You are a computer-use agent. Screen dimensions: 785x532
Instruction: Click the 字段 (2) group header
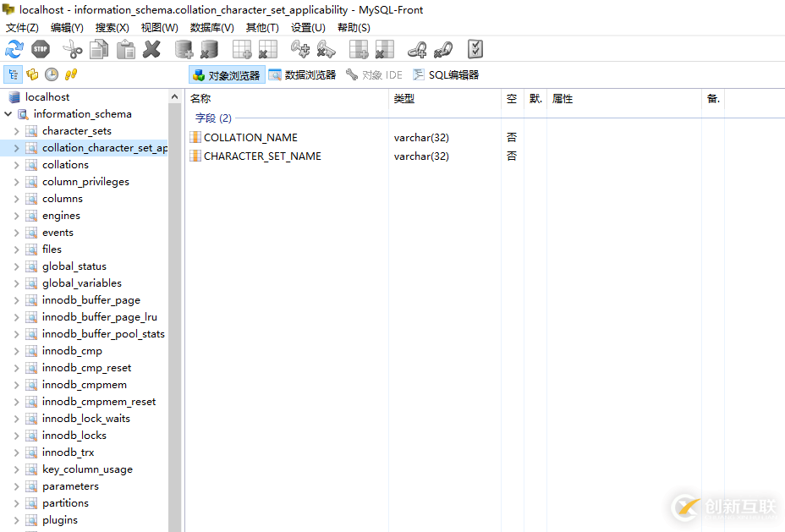coord(213,118)
